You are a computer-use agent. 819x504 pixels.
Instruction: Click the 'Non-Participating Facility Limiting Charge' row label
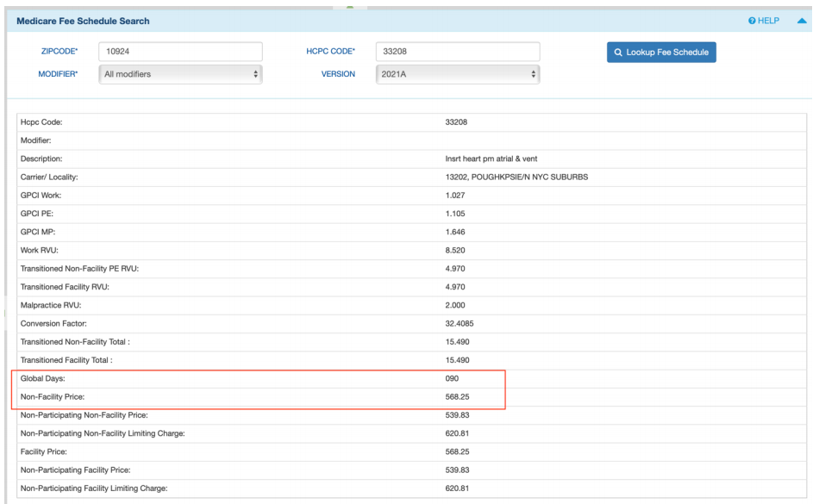[x=93, y=488]
